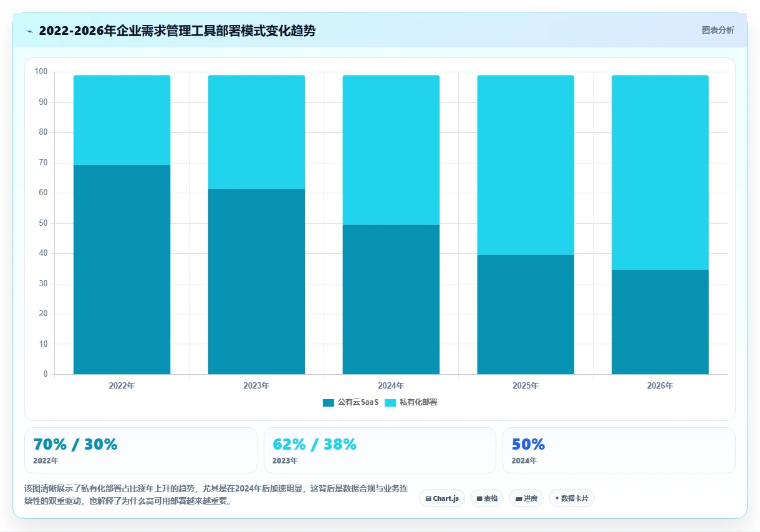Open the 70% / 30% stat card
Screen dimensions: 760x532
pyautogui.click(x=141, y=450)
